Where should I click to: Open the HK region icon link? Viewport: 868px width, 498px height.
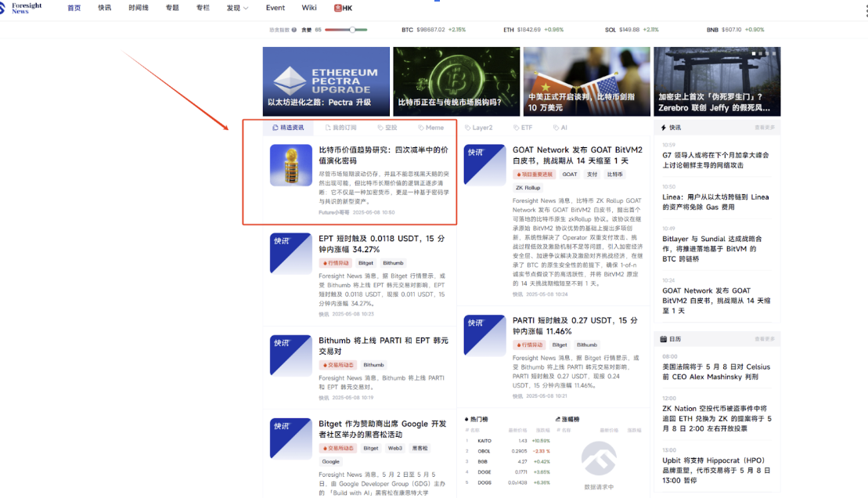point(344,8)
